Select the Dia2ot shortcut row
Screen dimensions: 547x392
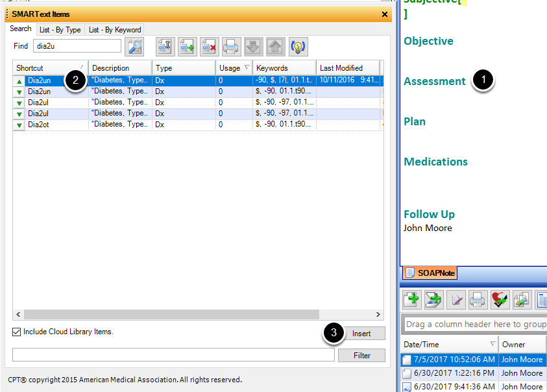coord(198,125)
